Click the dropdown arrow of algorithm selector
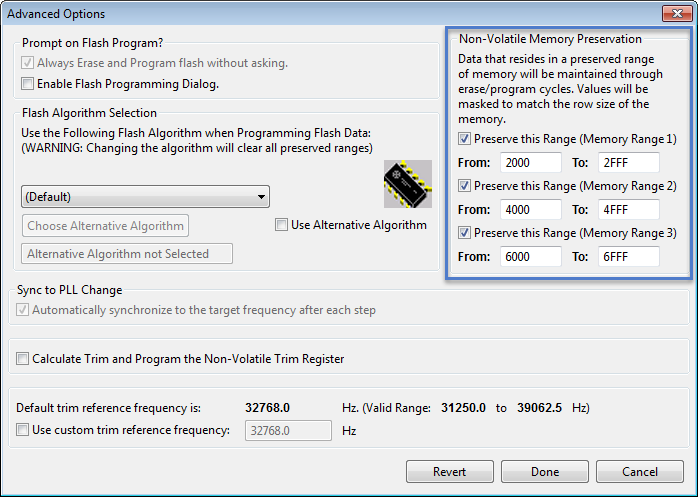This screenshot has width=698, height=497. (261, 197)
